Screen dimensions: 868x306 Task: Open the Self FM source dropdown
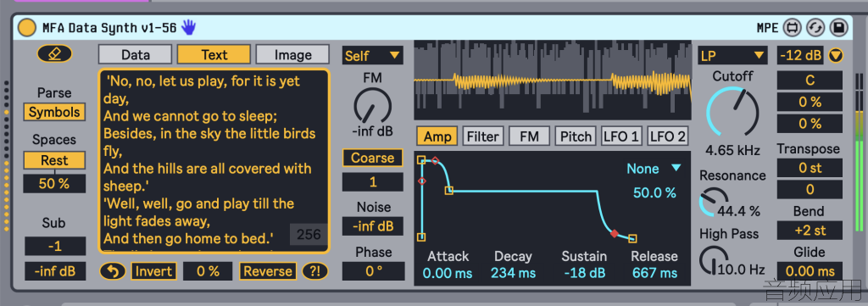coord(373,55)
